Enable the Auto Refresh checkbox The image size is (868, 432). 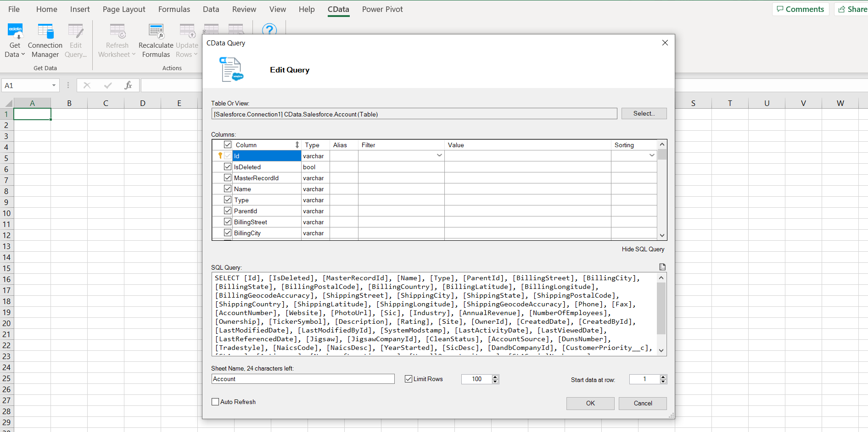pos(215,402)
